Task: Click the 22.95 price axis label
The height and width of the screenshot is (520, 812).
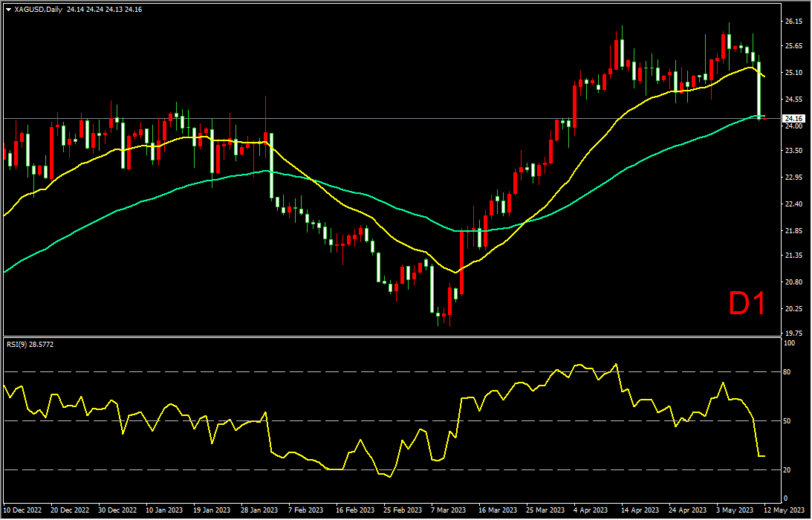Action: (x=794, y=177)
